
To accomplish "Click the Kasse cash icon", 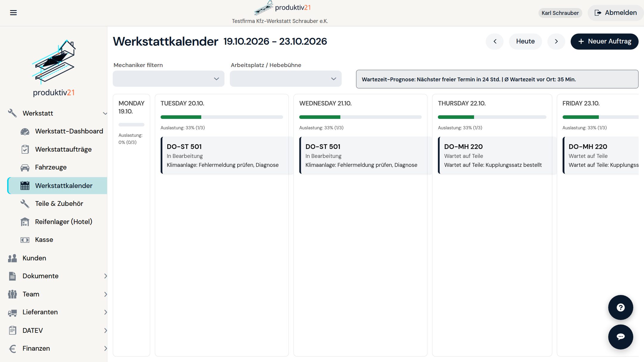I will pos(25,240).
